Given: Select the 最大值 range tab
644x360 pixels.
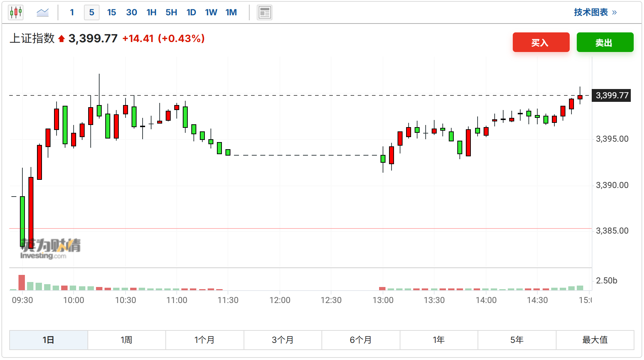Looking at the screenshot, I should coord(595,340).
